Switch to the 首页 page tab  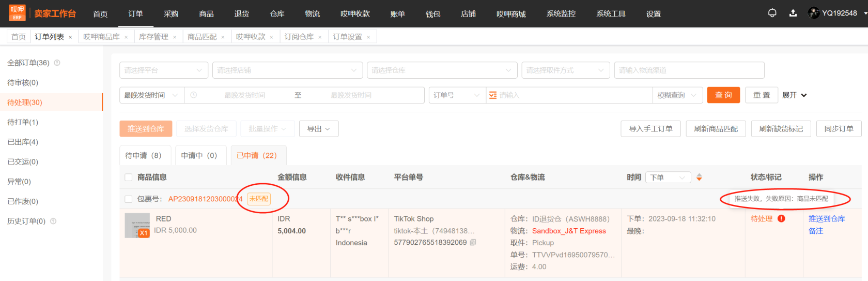pyautogui.click(x=19, y=37)
